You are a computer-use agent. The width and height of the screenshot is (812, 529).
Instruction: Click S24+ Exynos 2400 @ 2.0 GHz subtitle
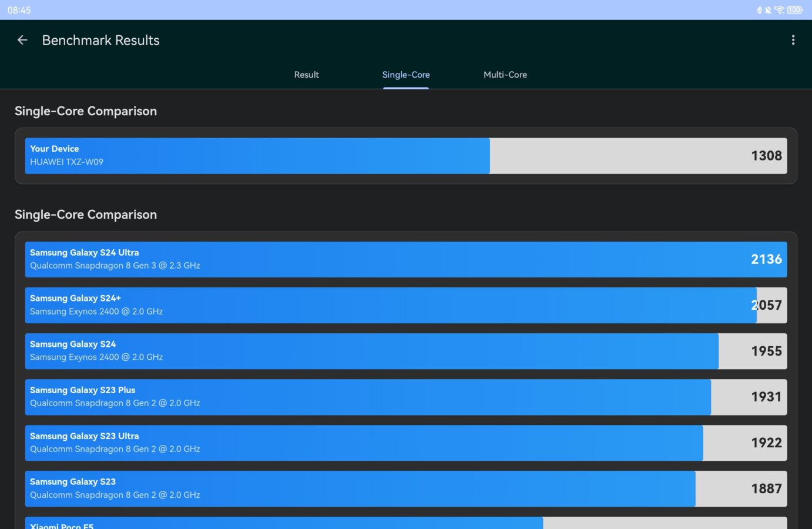[x=96, y=312]
